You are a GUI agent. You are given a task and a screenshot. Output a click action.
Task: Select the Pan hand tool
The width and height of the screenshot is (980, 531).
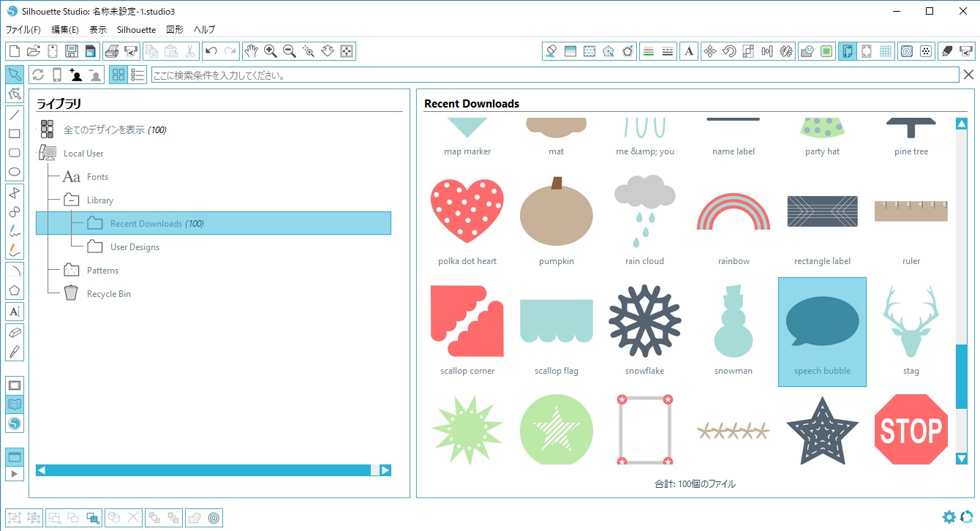click(x=252, y=51)
